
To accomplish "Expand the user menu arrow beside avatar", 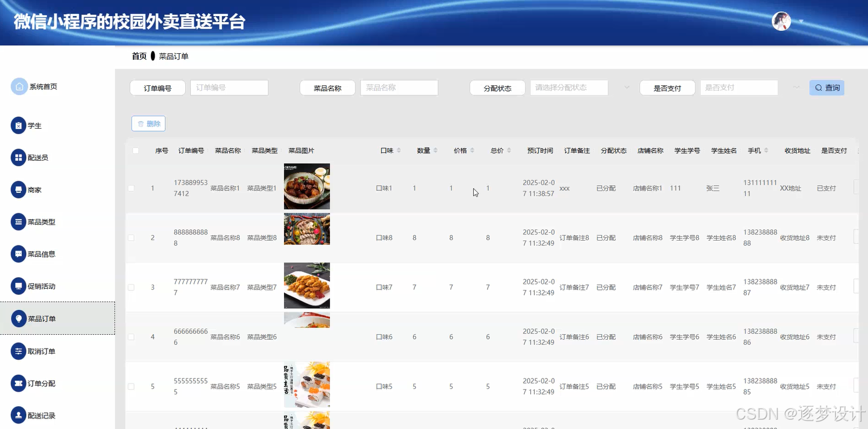I will [801, 22].
